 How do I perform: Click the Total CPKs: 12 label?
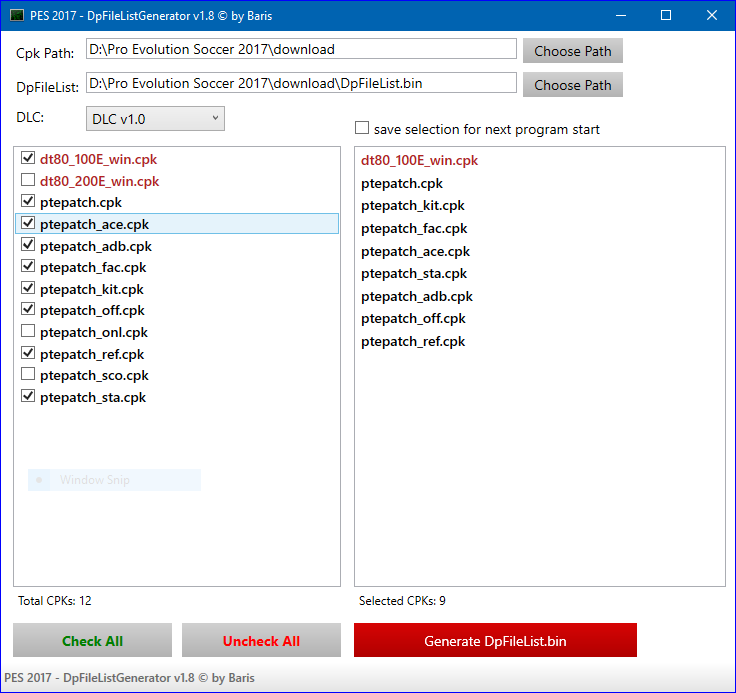coord(54,601)
